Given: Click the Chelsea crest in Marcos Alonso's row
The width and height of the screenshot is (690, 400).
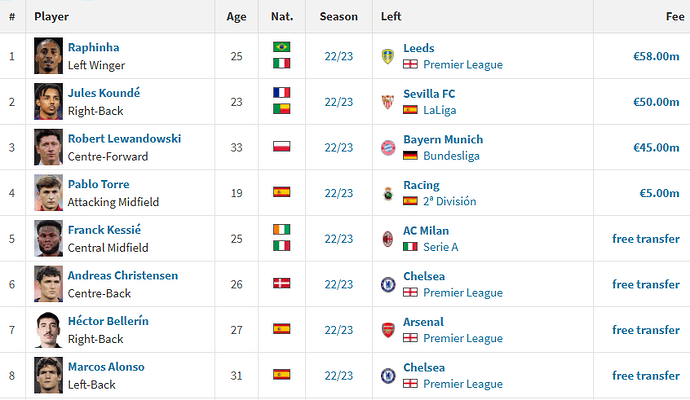Looking at the screenshot, I should coord(388,376).
